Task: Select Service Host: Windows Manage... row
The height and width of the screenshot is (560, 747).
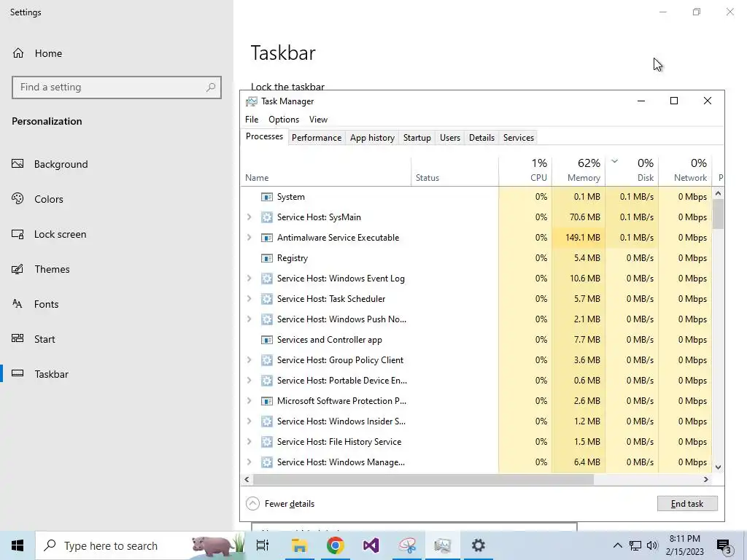Action: (x=476, y=462)
